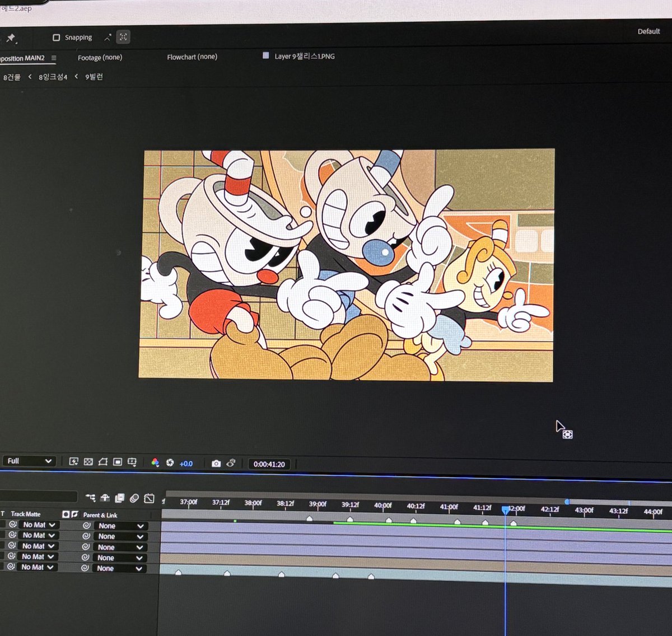This screenshot has width=672, height=636.
Task: Select keyframe below 39:00f on top track
Action: (x=310, y=519)
